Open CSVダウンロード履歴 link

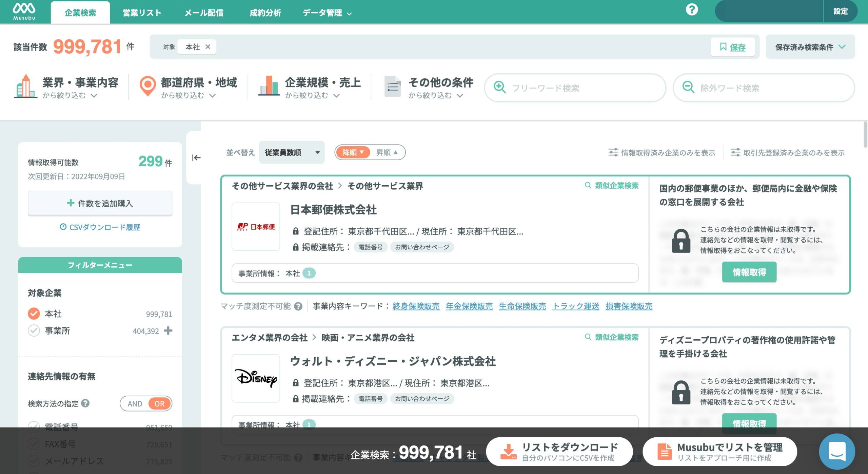click(100, 227)
